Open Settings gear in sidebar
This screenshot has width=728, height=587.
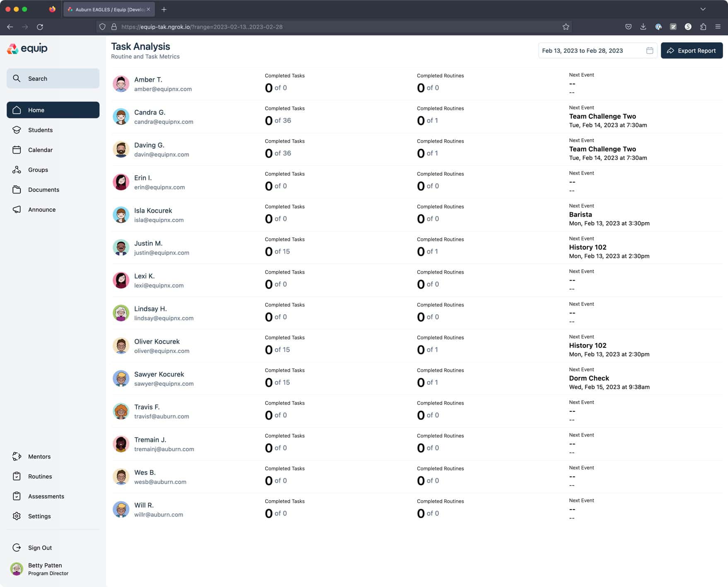(x=39, y=516)
